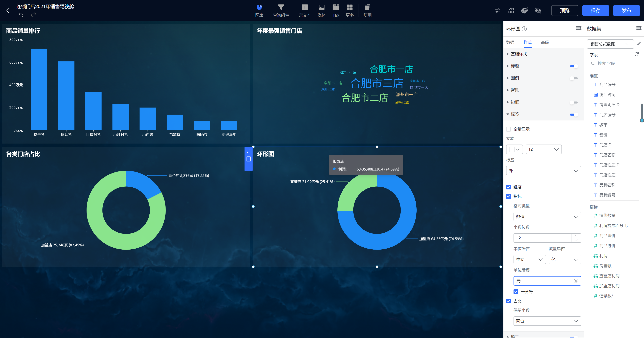Click the undo arrow icon
The image size is (644, 338).
[21, 15]
